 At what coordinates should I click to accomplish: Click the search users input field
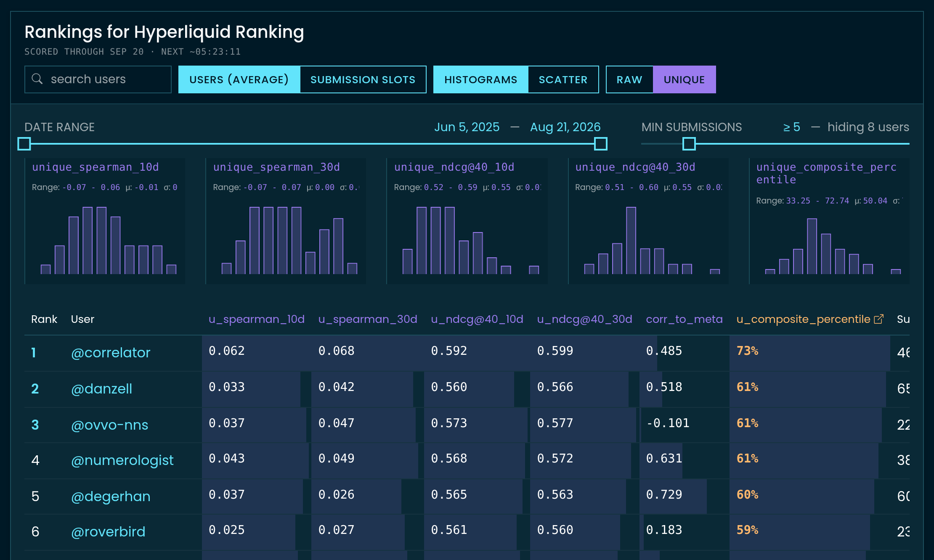(98, 79)
